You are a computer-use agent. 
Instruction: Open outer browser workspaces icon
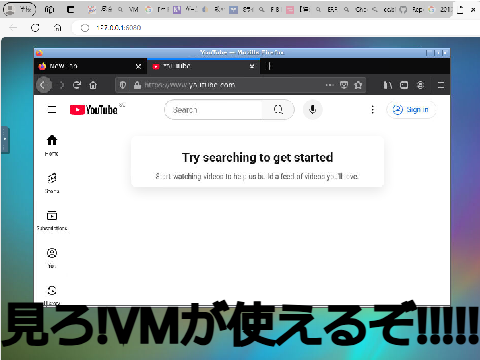(49, 9)
